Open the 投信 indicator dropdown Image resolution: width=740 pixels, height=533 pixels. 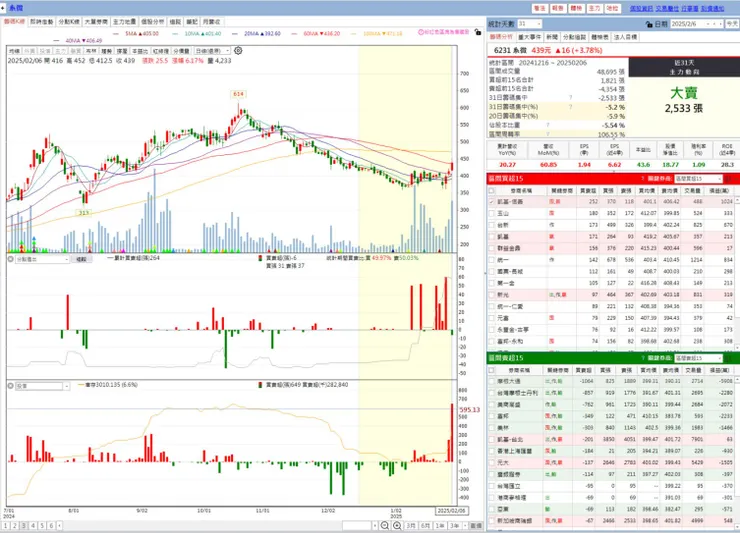pyautogui.click(x=67, y=386)
